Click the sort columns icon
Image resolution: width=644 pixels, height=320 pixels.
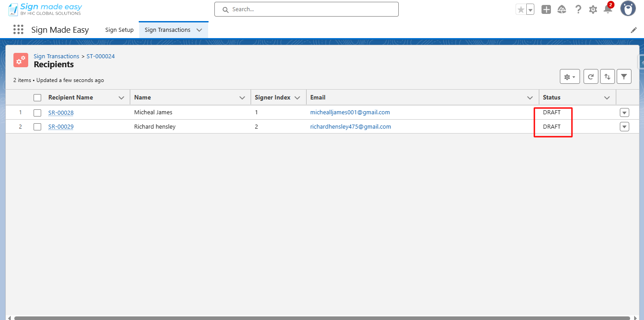tap(607, 77)
